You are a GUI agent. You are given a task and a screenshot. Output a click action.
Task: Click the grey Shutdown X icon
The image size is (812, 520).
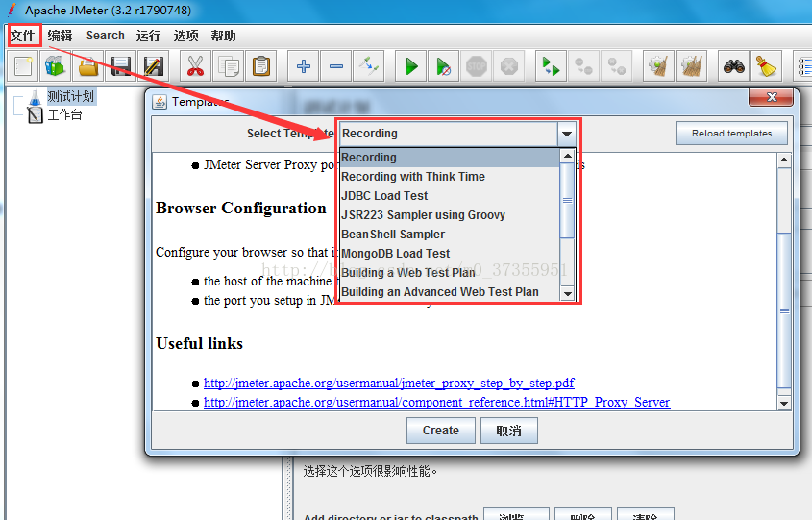coord(509,66)
